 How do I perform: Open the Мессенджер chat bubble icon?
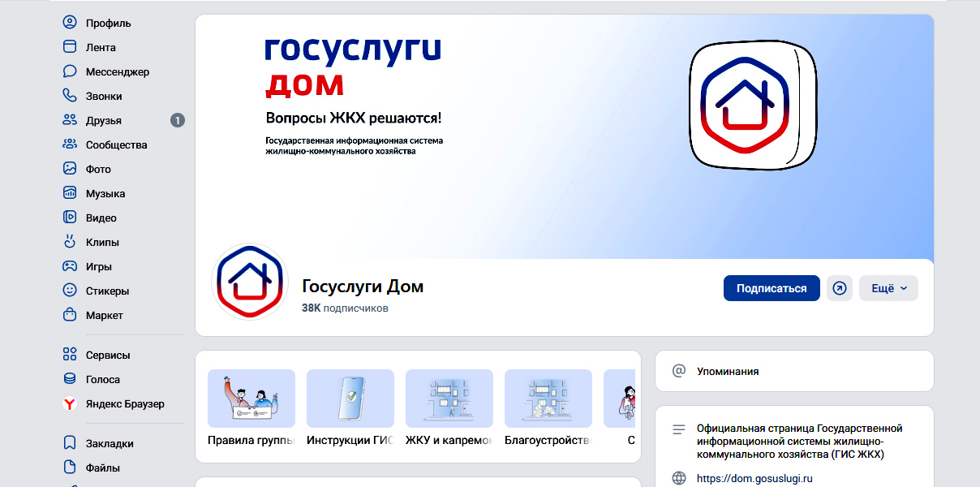pyautogui.click(x=70, y=71)
